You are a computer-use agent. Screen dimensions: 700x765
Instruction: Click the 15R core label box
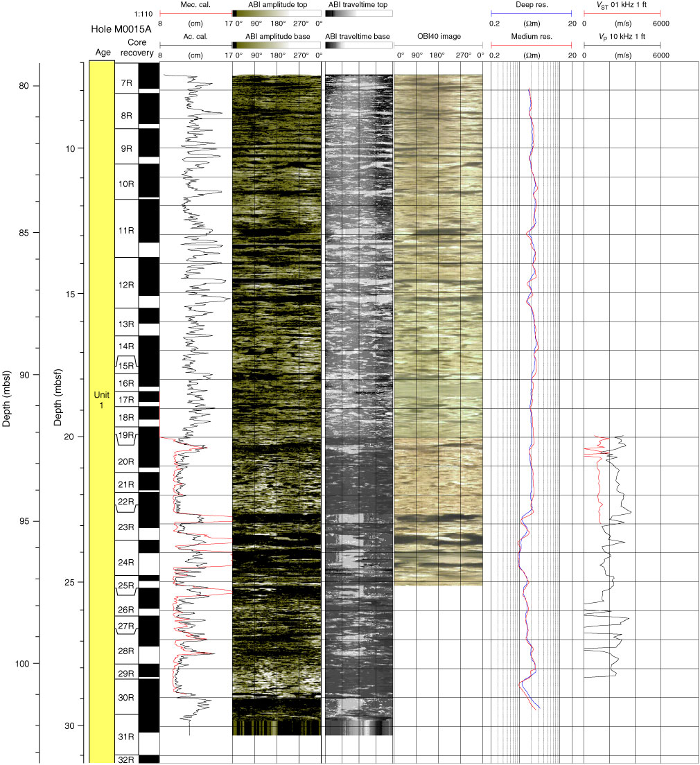126,365
